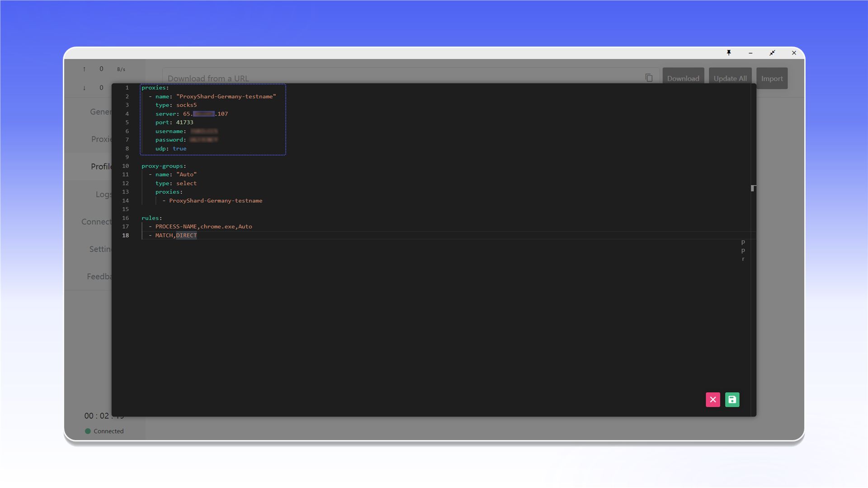The width and height of the screenshot is (868, 488).
Task: Click the blurred username value
Action: pyautogui.click(x=204, y=131)
